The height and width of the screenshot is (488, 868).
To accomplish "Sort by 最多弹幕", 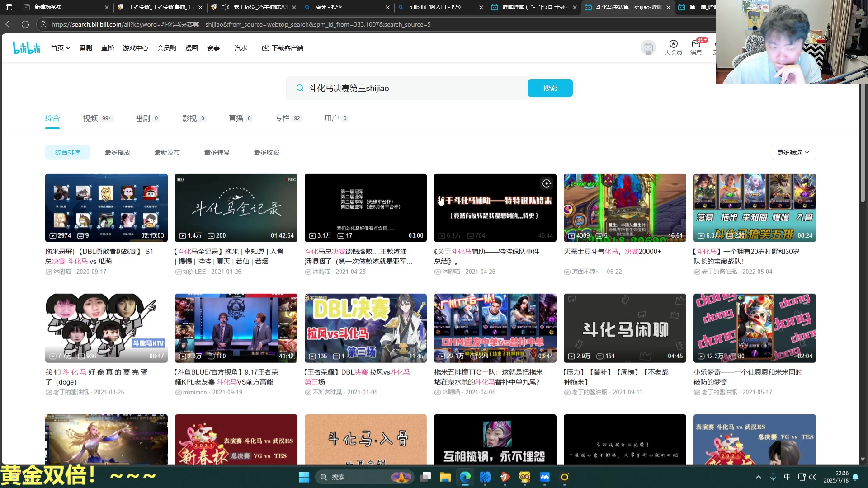I will pos(217,152).
